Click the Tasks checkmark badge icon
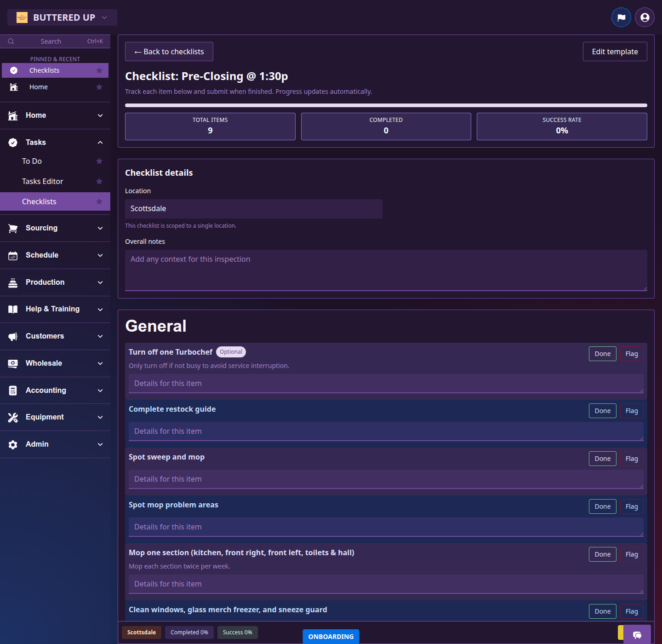This screenshot has height=644, width=662. [13, 143]
